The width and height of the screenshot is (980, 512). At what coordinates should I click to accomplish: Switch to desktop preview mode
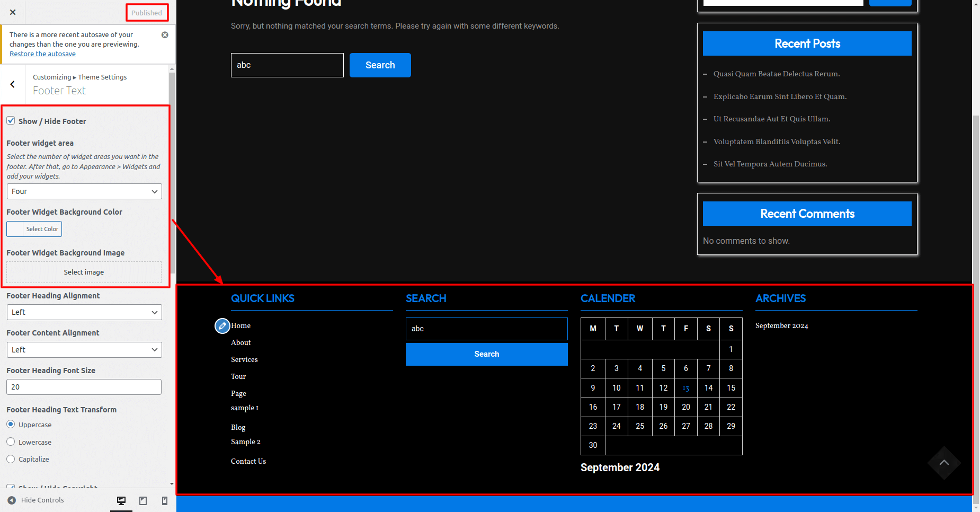pyautogui.click(x=121, y=500)
